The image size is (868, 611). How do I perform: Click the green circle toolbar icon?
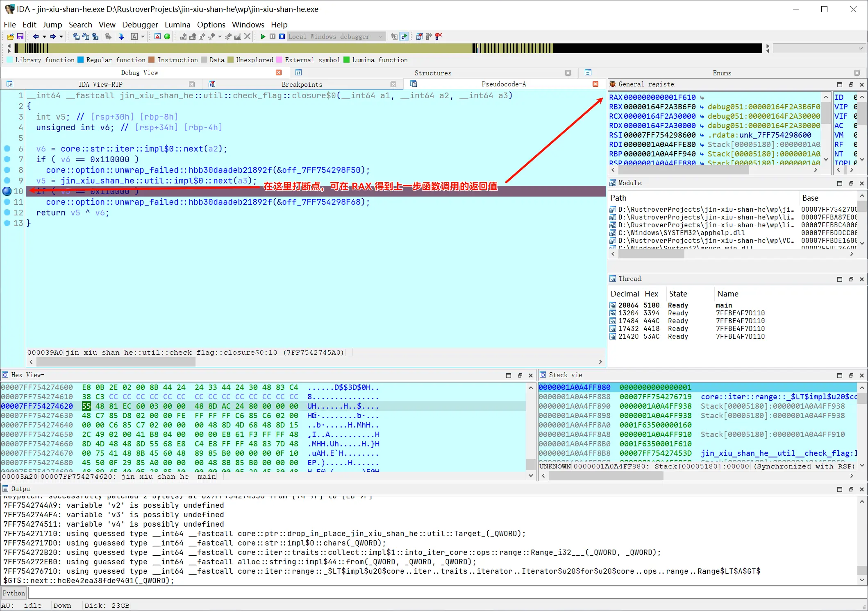(x=167, y=36)
